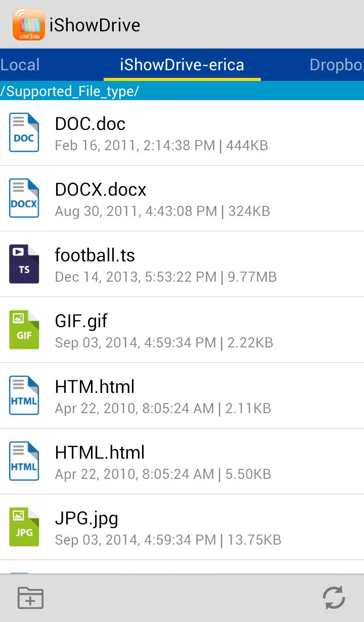Screen dimensions: 364x622
Task: Tap the green JPG file icon
Action: pos(24,527)
